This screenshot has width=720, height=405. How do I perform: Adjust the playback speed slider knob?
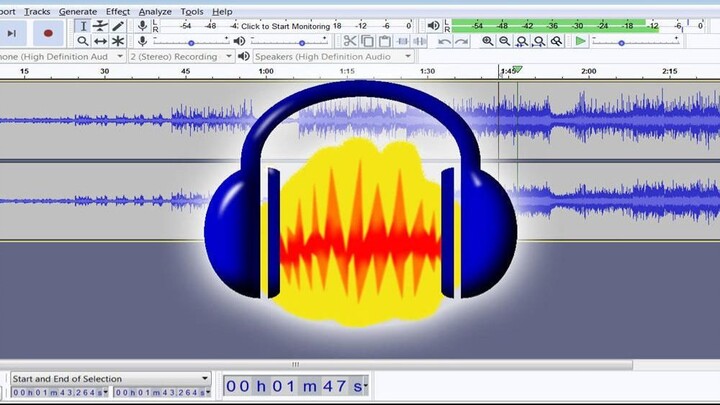pyautogui.click(x=621, y=43)
